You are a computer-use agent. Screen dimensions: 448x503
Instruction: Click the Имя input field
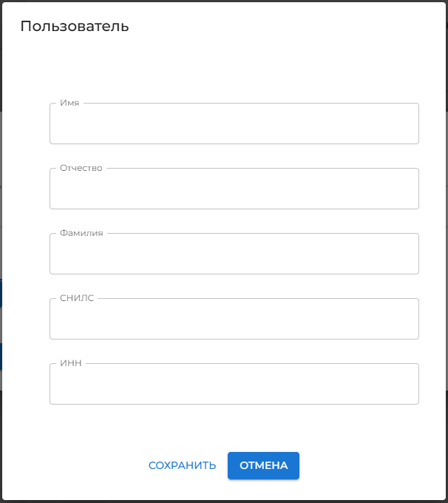pos(234,124)
